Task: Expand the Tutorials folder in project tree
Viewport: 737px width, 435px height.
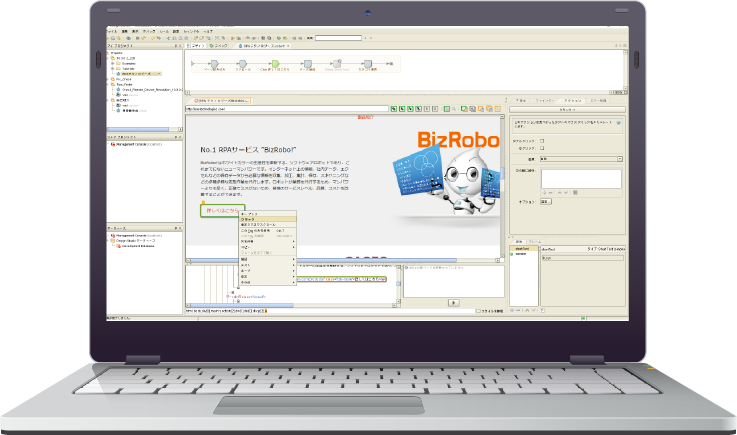Action: 113,68
